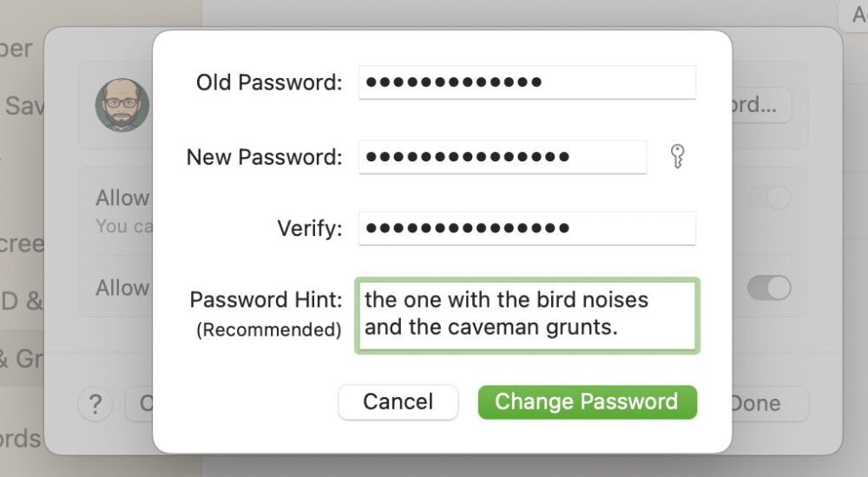
Task: Select the Verify password field
Action: pos(527,229)
